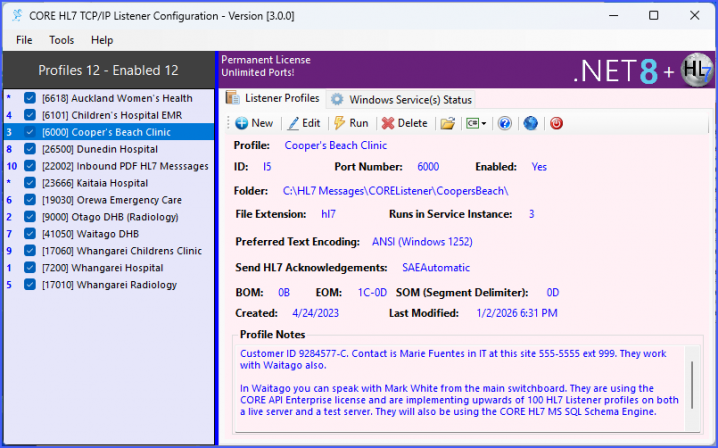Disable the Whangarei Radiology profile checkbox
718x448 pixels.
30,285
